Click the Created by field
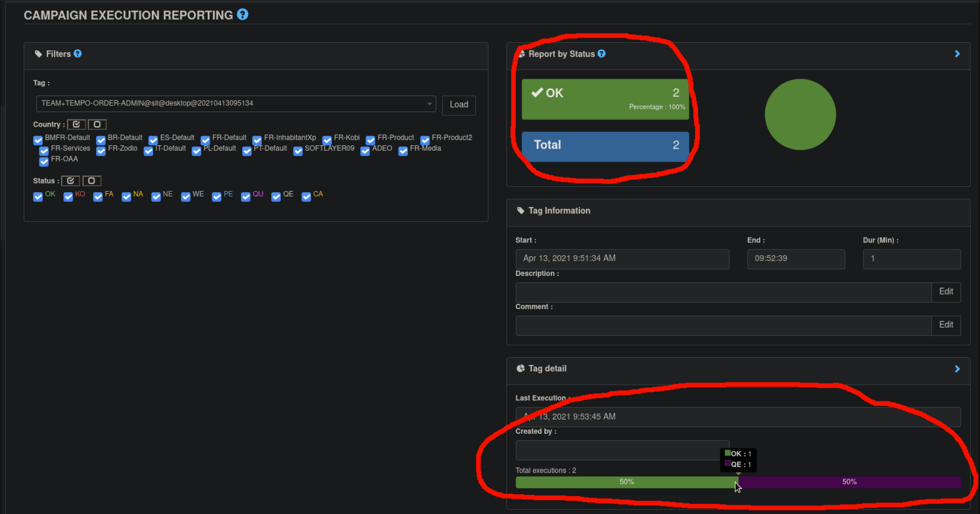Image resolution: width=980 pixels, height=514 pixels. click(622, 451)
